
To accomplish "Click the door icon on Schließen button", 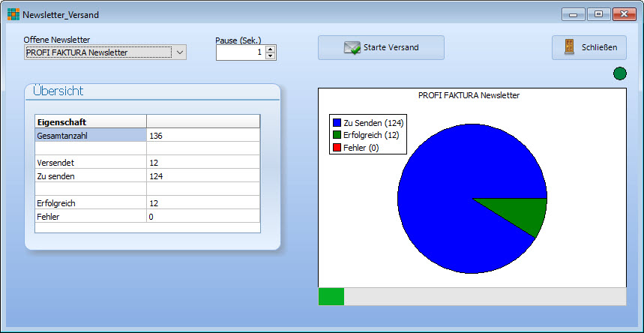I will [569, 47].
